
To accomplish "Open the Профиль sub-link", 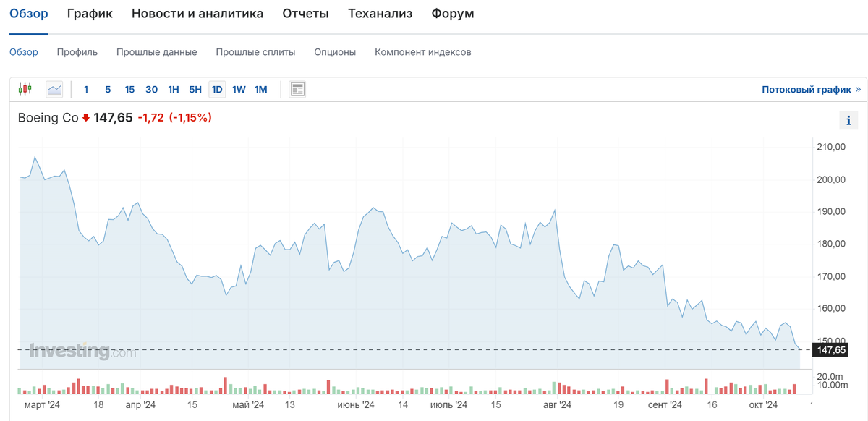I will pos(77,52).
